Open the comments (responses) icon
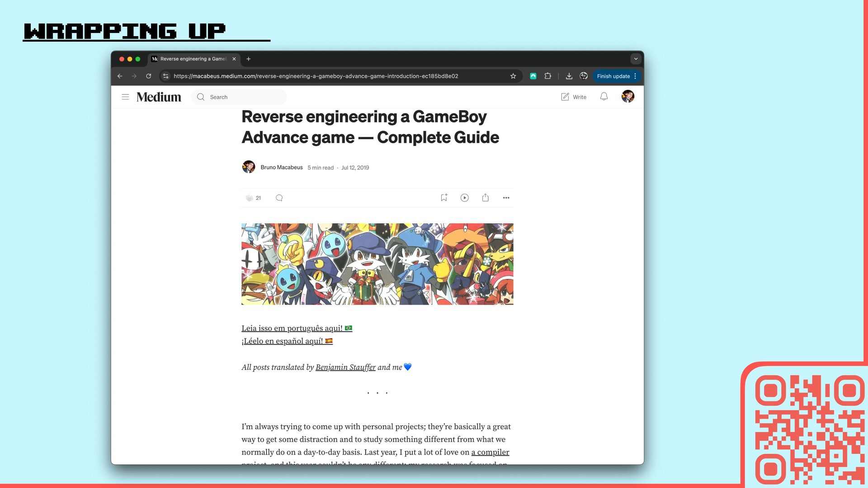The width and height of the screenshot is (868, 488). pos(279,198)
